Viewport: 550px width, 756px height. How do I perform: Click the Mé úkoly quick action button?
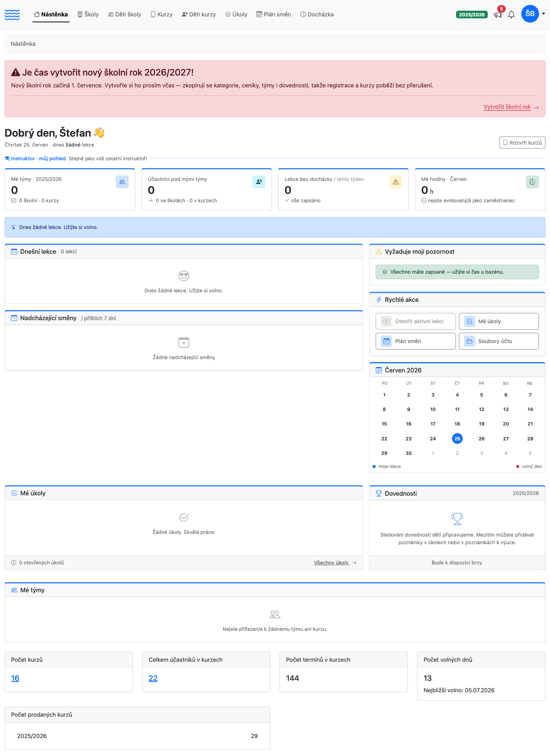tap(499, 321)
